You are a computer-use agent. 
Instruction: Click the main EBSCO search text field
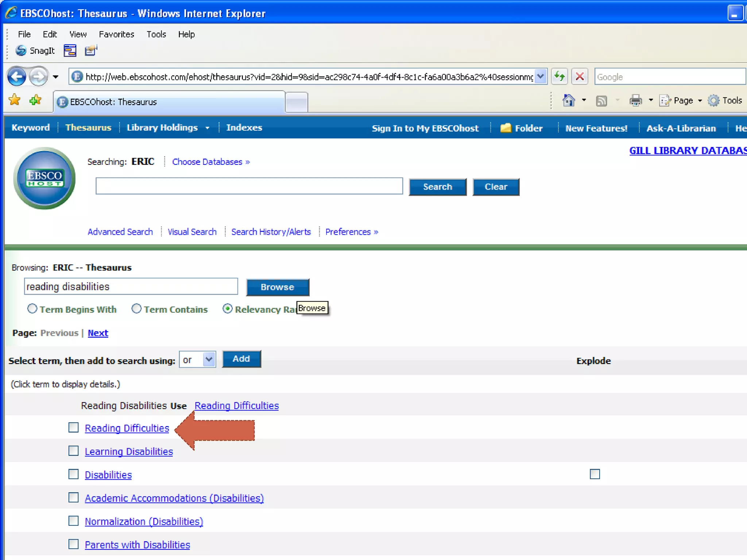(x=249, y=186)
